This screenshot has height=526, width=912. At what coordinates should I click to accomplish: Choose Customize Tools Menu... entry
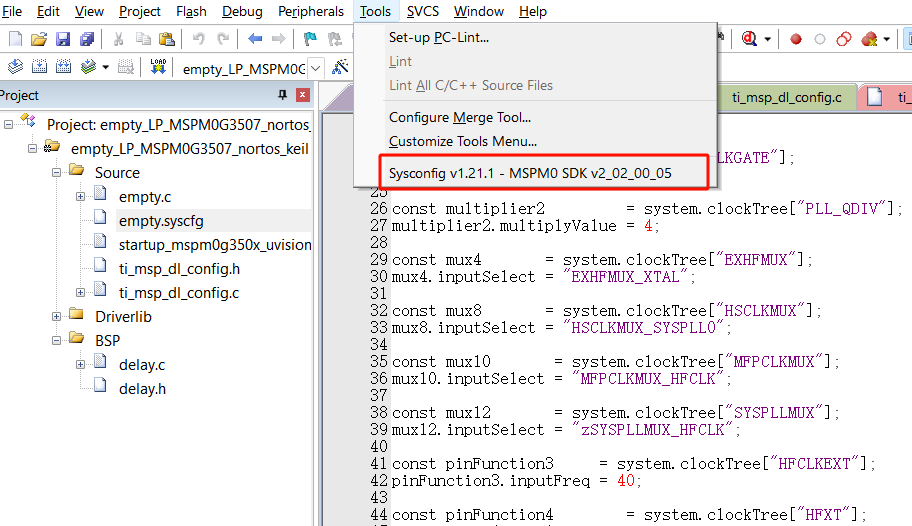point(535,141)
